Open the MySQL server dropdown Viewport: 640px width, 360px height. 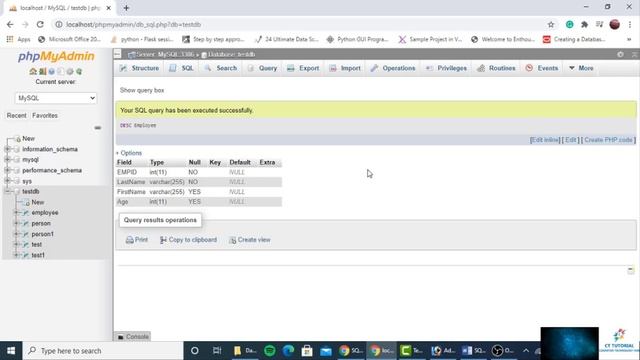[56, 98]
